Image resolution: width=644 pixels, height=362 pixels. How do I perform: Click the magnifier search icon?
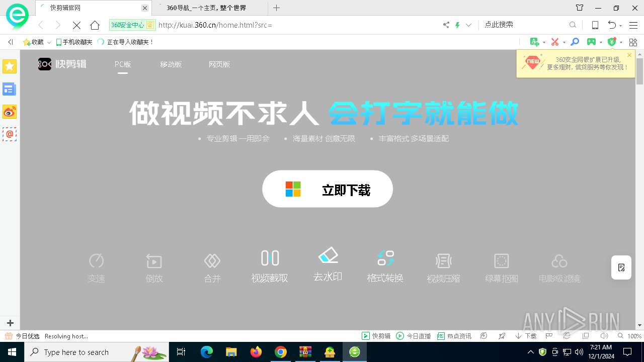point(573,25)
